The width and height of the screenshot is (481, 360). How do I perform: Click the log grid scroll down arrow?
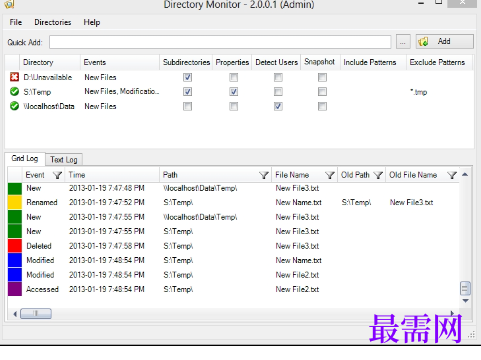[x=465, y=301]
